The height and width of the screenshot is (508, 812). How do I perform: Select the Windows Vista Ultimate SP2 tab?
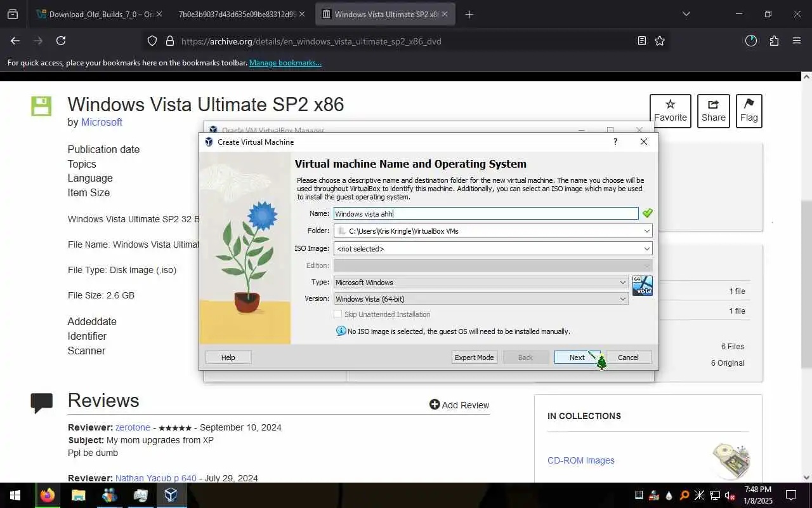(x=386, y=14)
